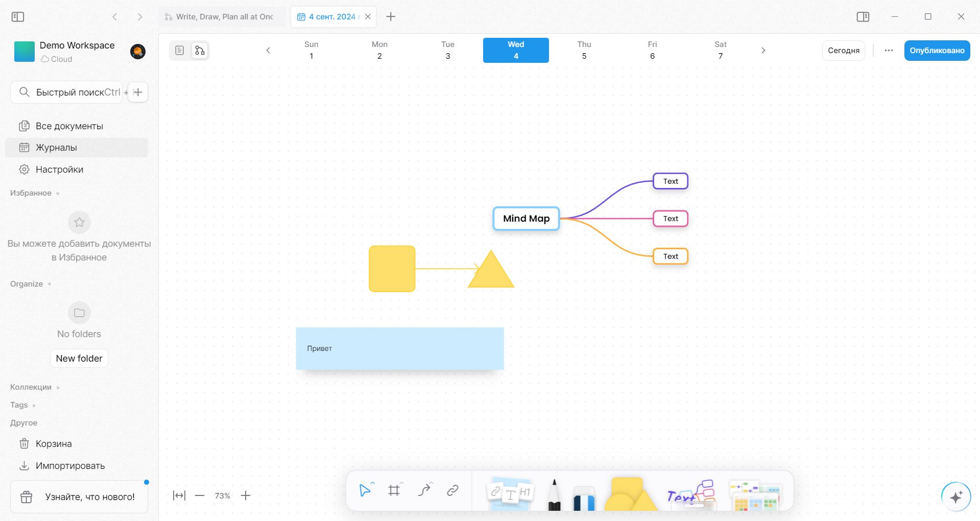
Task: Select Wed 4 in date picker
Action: (516, 51)
